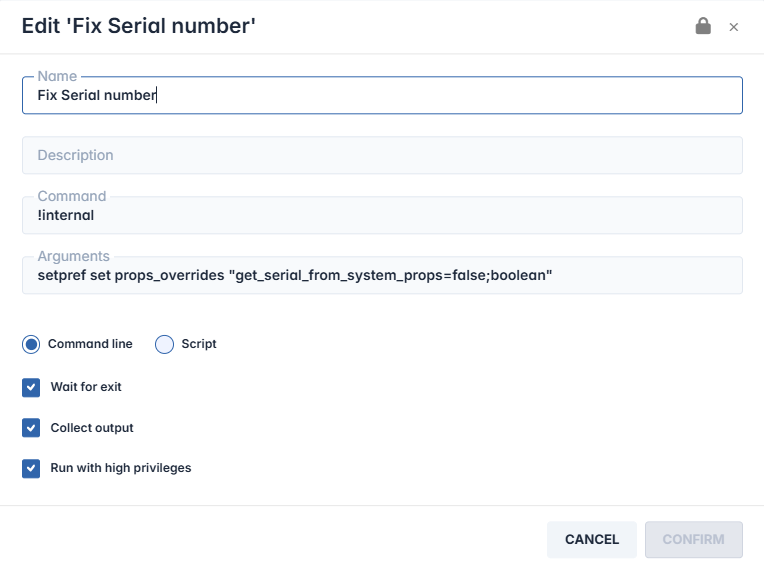Screen dimensions: 764x572
Task: Click the 'Command line' option label text
Action: click(90, 344)
